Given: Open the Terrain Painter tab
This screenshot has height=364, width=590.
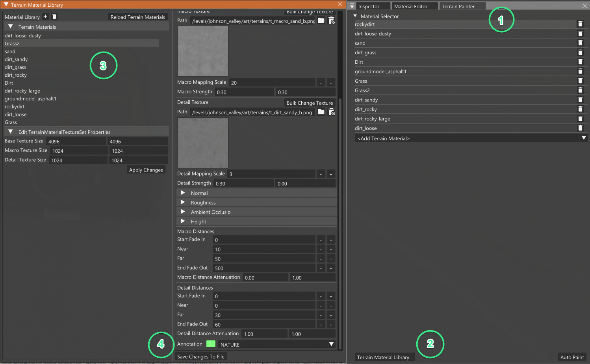Looking at the screenshot, I should tap(462, 6).
